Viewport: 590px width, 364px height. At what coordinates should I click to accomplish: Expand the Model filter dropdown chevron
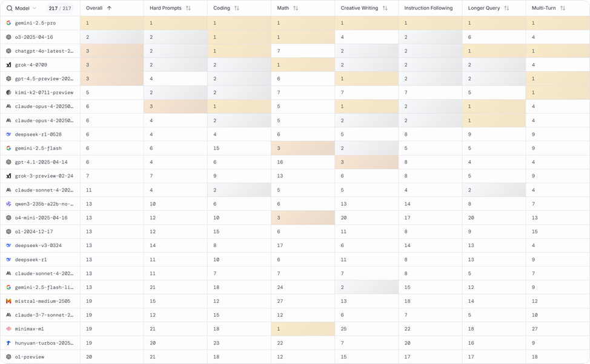35,8
